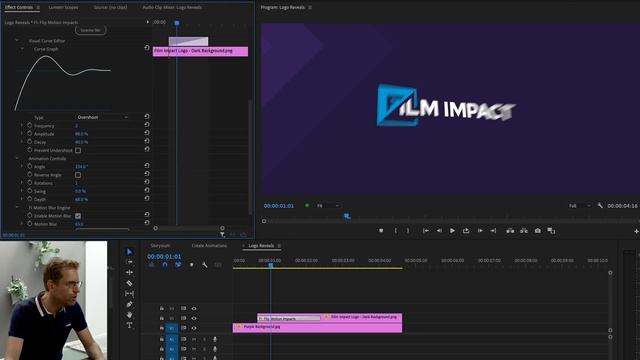Click the Lift button
640x360 pixels.
[x=510, y=231]
